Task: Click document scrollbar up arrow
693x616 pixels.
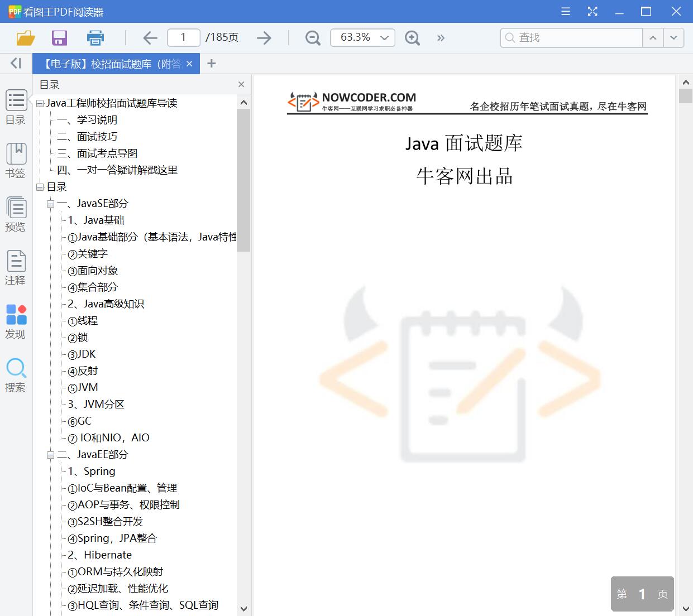Action: point(686,82)
